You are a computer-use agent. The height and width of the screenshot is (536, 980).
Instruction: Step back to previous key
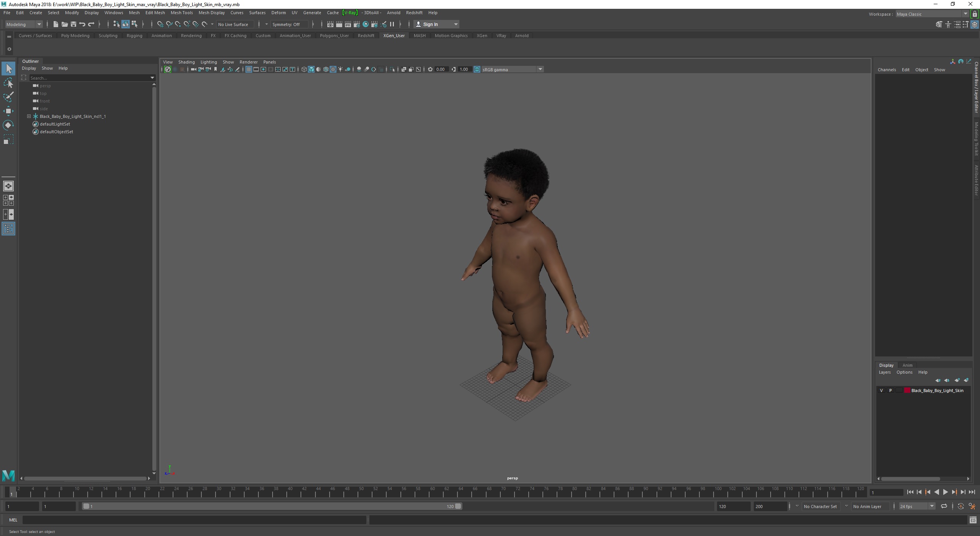point(928,492)
